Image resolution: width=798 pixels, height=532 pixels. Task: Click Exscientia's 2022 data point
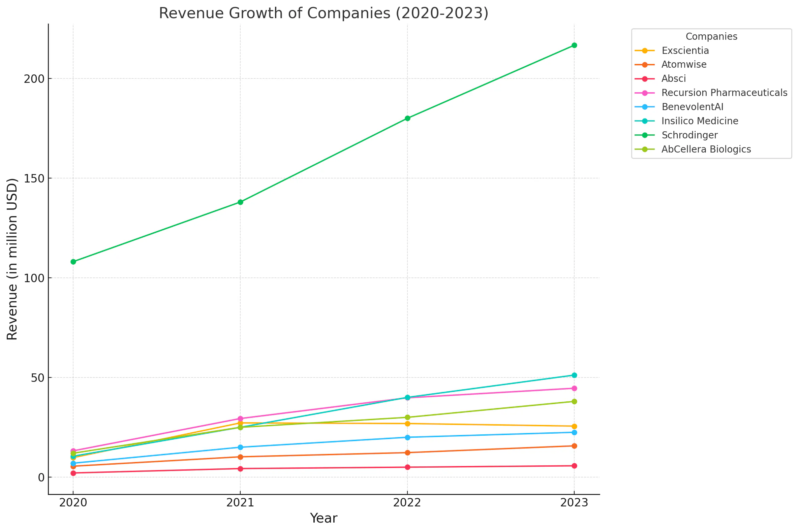pyautogui.click(x=407, y=424)
